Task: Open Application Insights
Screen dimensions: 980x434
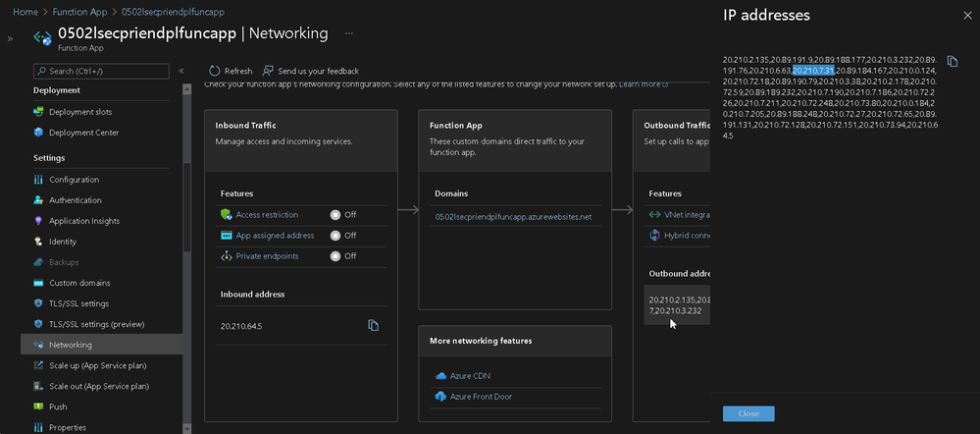Action: coord(84,221)
